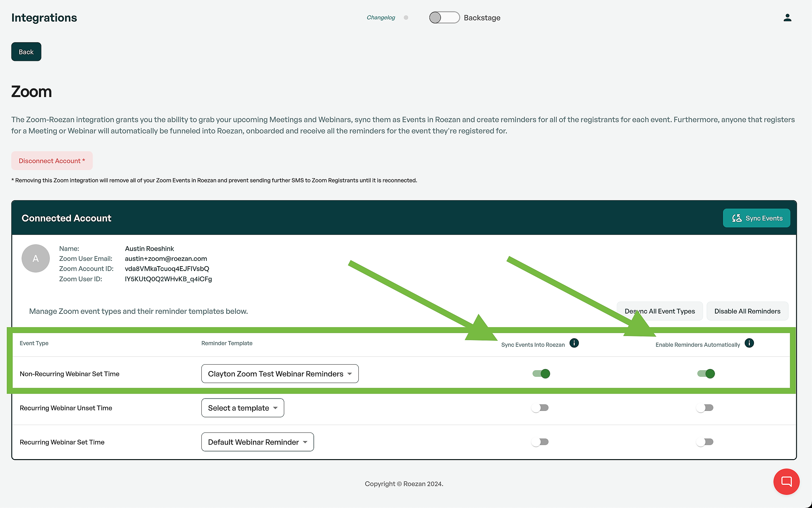Click Disable All Reminders button
The height and width of the screenshot is (508, 812).
(x=747, y=311)
